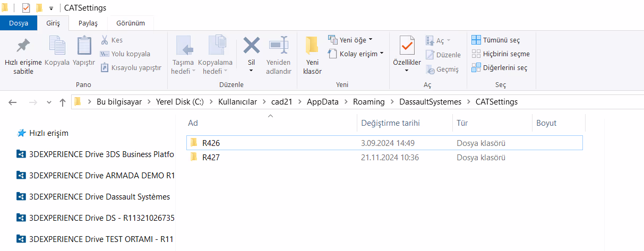Open 3DEXPERIENCE Drive TEST ORTAMI - R11
Image resolution: width=644 pixels, height=251 pixels.
[96, 239]
